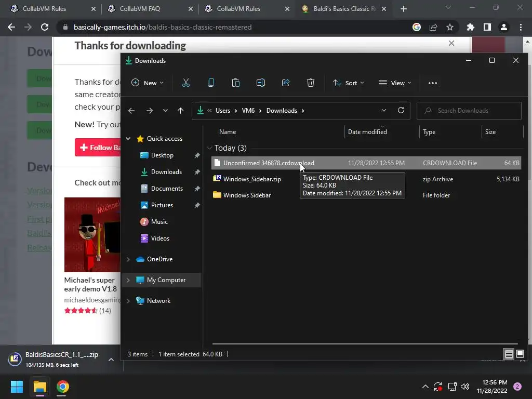Open a new Chrome tab
532x399 pixels.
point(403,9)
